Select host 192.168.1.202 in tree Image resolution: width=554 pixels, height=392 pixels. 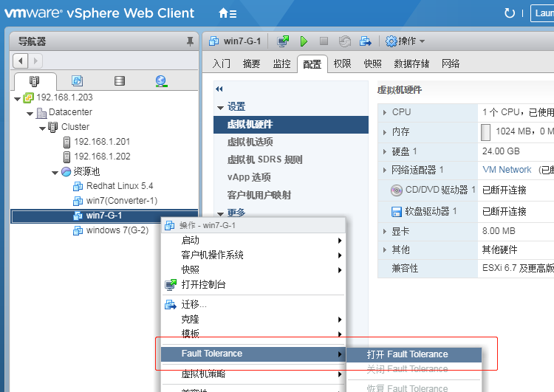pos(102,157)
